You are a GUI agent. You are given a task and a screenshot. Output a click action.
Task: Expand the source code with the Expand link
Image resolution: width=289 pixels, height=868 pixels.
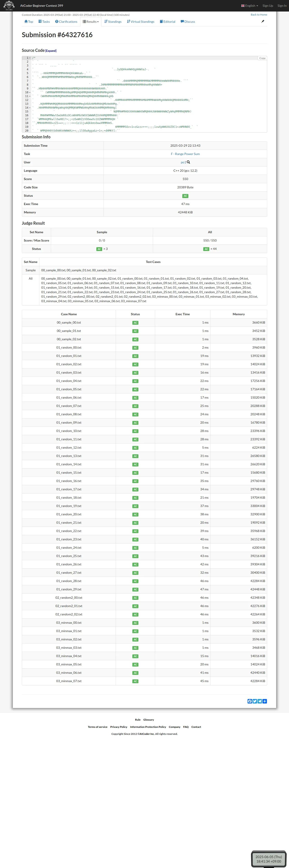tap(51, 51)
